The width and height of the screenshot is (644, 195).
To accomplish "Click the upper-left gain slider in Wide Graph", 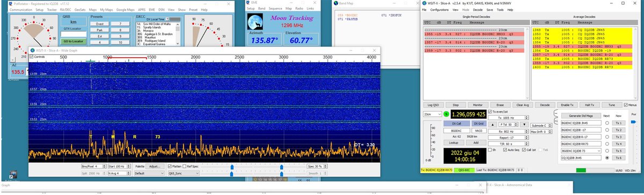I will [x=232, y=167].
